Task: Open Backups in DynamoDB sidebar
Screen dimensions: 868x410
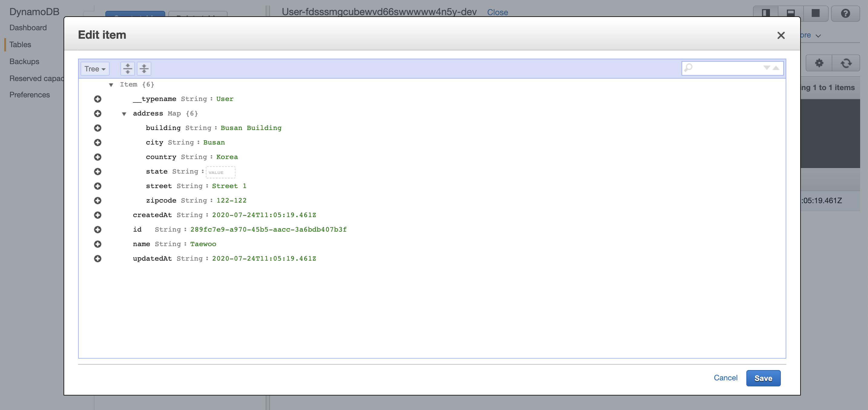Action: click(24, 62)
